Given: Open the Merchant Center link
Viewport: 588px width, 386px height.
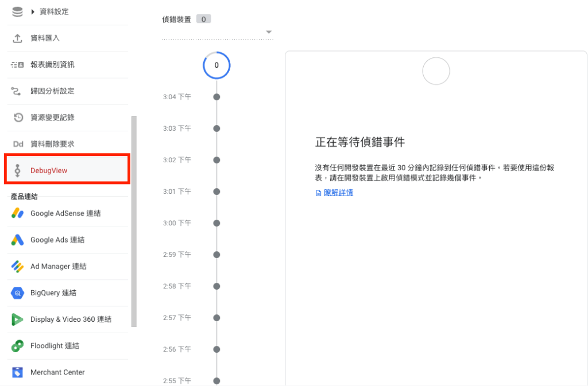Looking at the screenshot, I should (57, 372).
